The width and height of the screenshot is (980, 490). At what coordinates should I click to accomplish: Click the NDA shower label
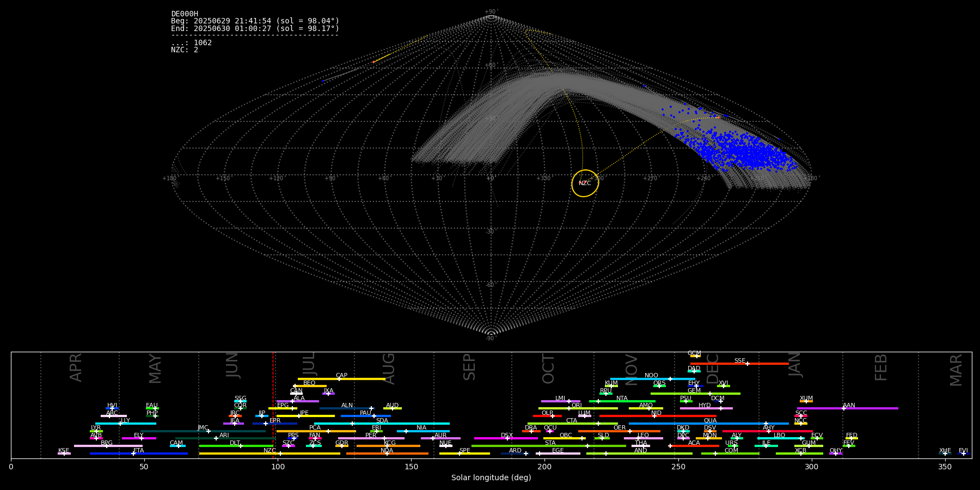pos(387,450)
